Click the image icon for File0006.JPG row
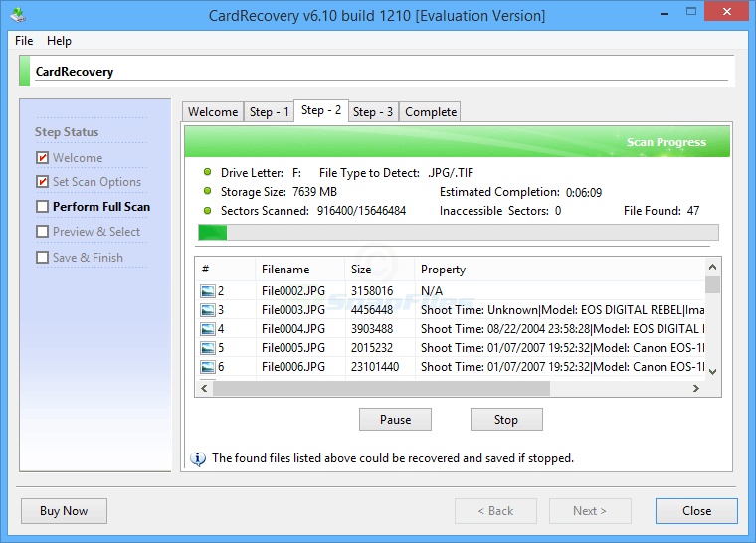The width and height of the screenshot is (756, 543). (x=208, y=367)
